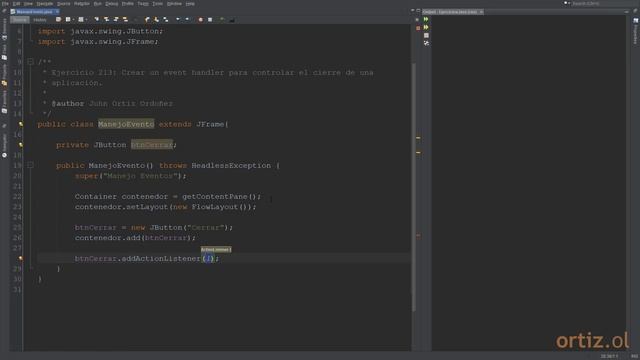Viewport: 640px width, 360px height.
Task: Switch editor to Source view
Action: [20, 20]
